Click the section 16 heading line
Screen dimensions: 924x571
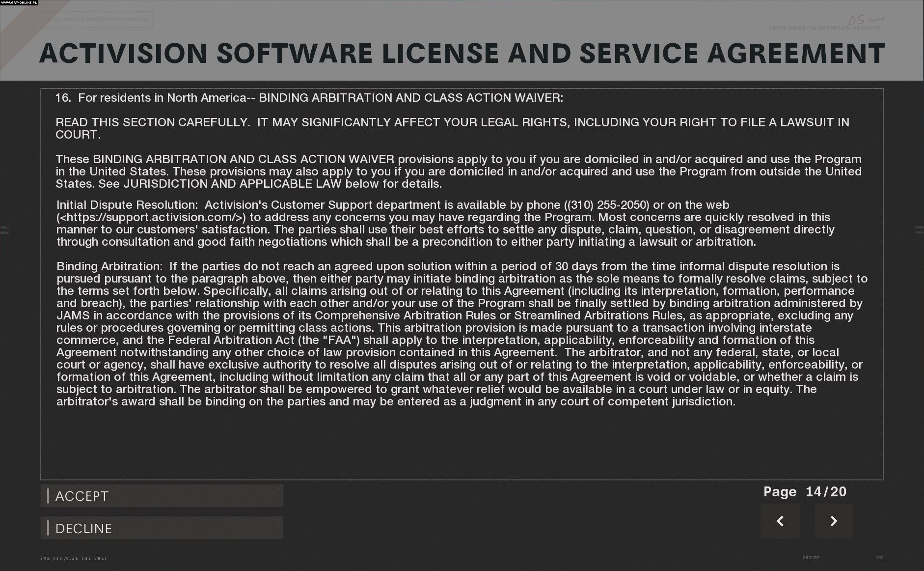click(x=309, y=98)
